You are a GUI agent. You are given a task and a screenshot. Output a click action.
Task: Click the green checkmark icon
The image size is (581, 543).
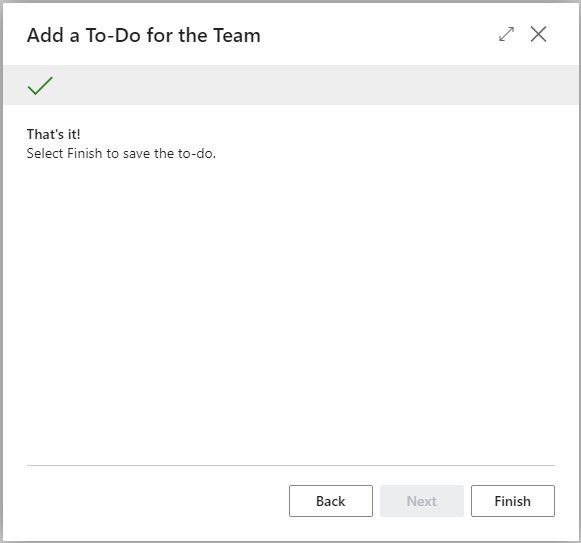click(x=40, y=86)
